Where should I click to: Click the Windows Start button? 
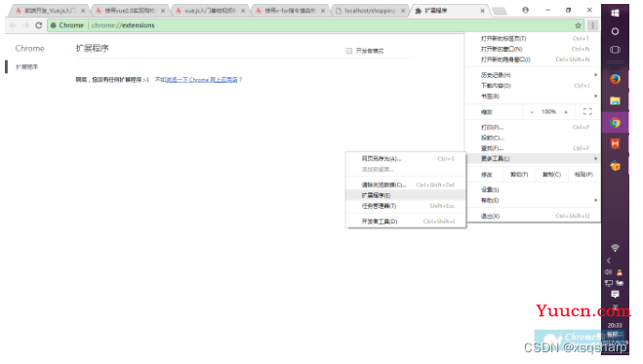(x=615, y=13)
